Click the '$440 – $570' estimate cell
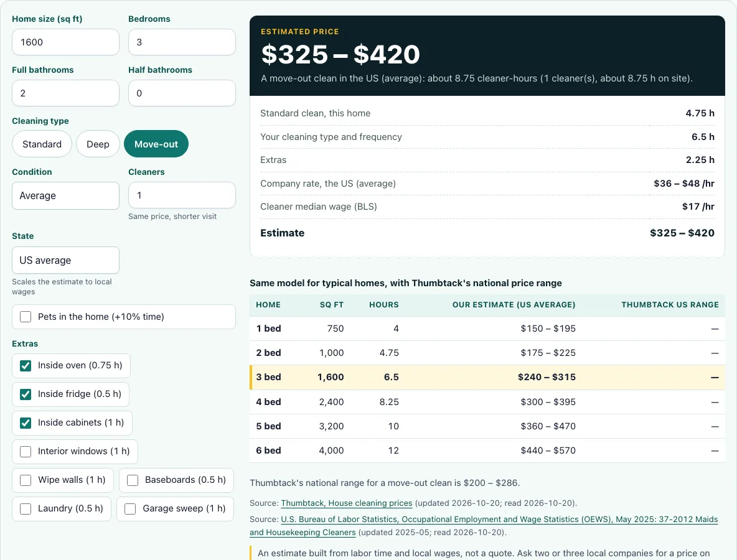This screenshot has height=560, width=737. pyautogui.click(x=548, y=450)
